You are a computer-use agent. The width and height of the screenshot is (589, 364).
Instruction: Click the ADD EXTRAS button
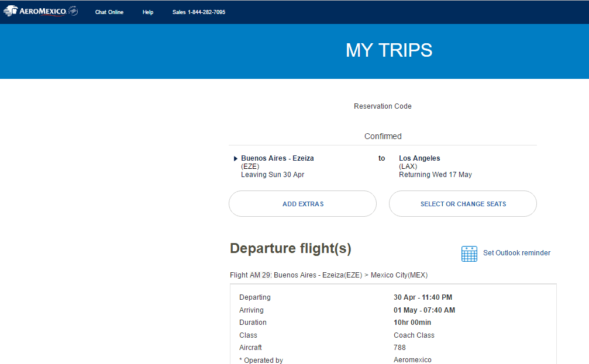[x=303, y=204]
